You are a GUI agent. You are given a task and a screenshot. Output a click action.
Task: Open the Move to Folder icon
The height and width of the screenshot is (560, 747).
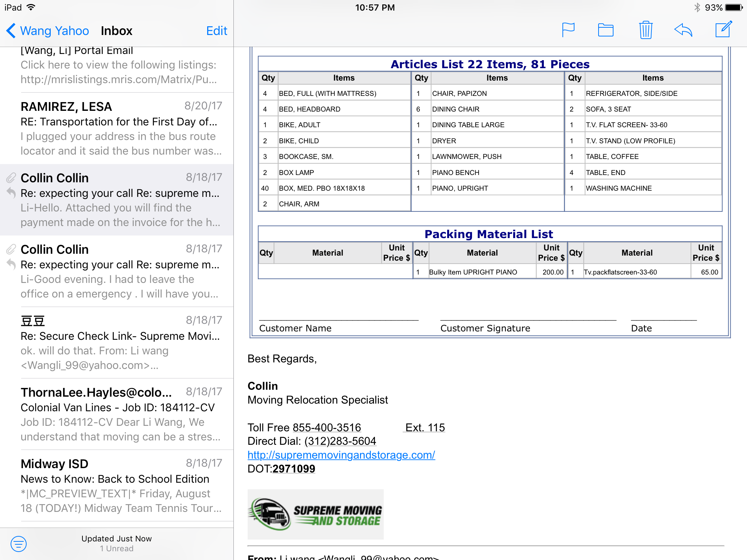(x=606, y=30)
